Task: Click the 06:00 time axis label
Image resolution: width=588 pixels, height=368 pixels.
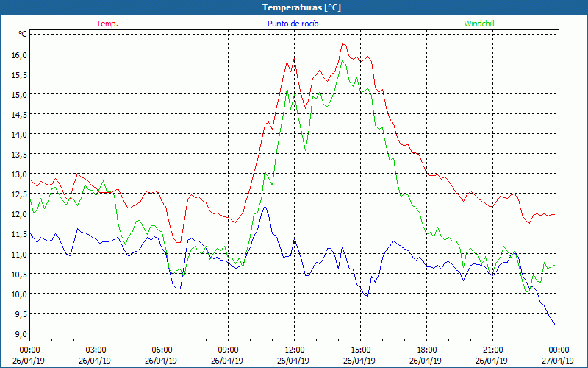Action: pos(162,350)
